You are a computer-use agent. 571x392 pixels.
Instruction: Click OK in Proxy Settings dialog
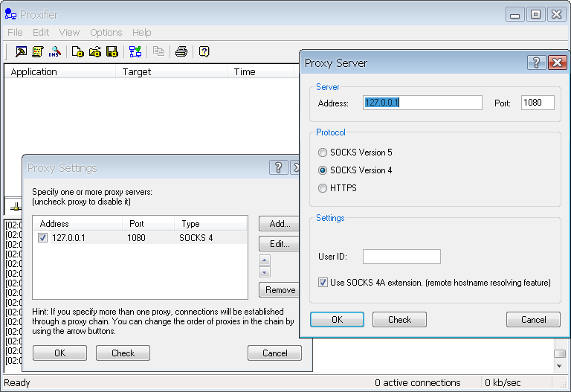pos(59,353)
